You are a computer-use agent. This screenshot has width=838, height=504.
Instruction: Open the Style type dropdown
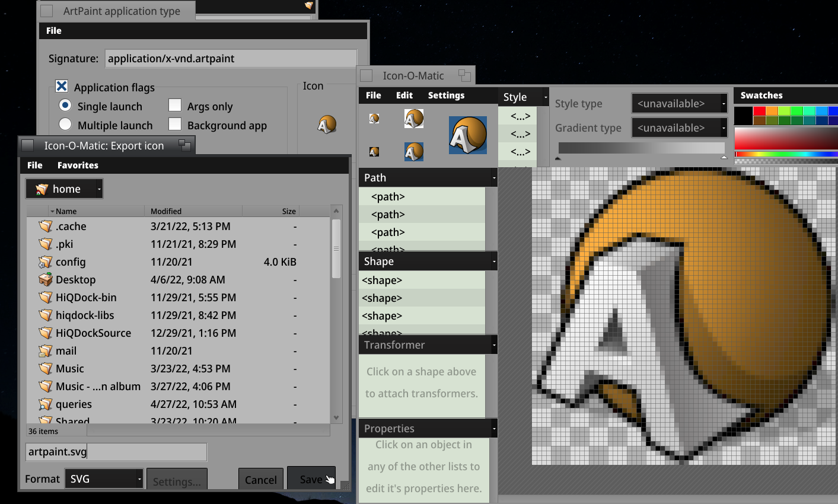(x=680, y=104)
